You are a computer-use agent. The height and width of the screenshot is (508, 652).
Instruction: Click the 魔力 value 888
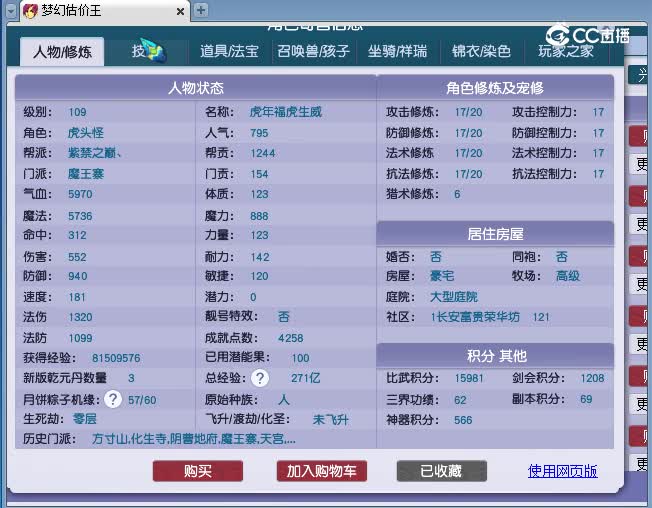(259, 216)
